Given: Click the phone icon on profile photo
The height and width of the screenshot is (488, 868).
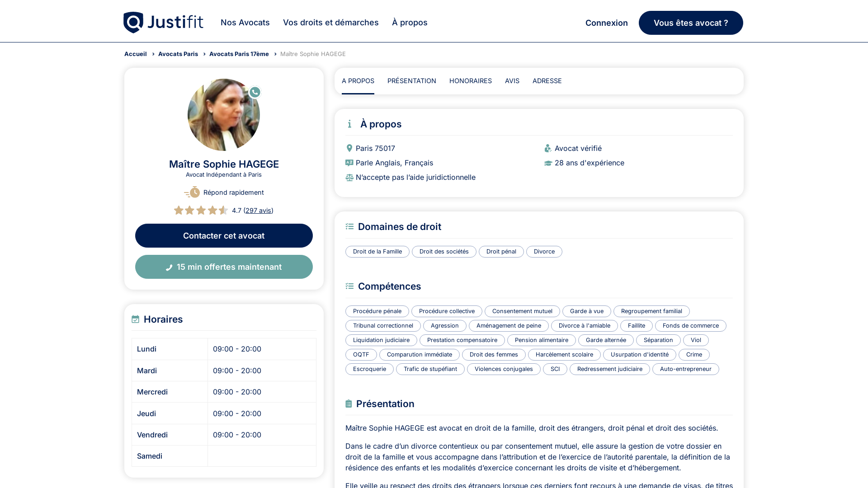Looking at the screenshot, I should coord(255,92).
